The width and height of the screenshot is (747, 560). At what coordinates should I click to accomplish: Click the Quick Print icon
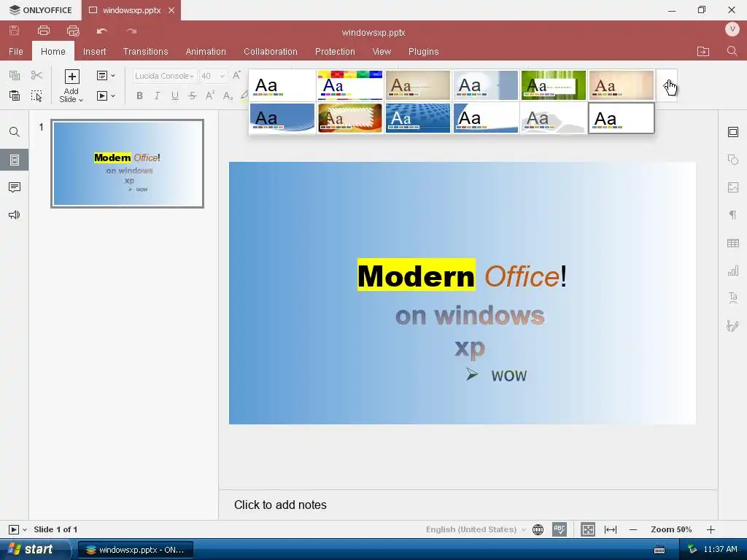(73, 31)
